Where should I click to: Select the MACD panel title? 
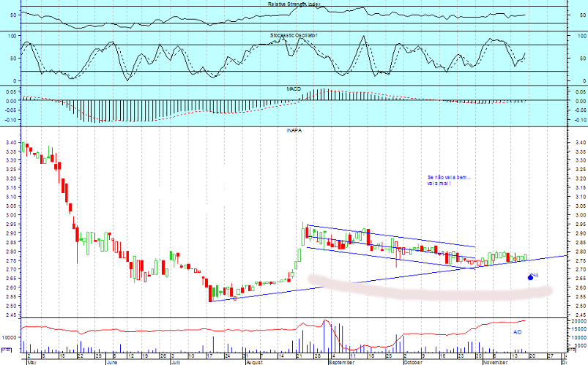294,89
